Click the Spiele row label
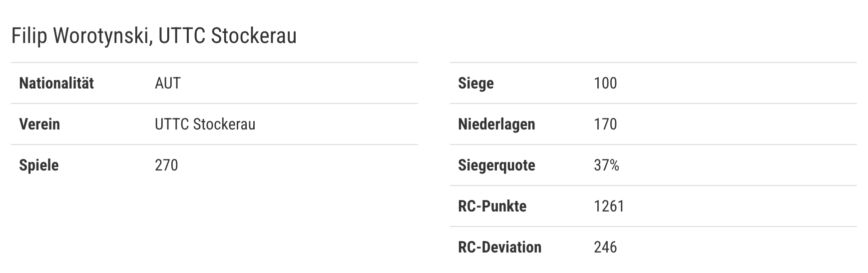This screenshot has width=868, height=273. [x=39, y=165]
